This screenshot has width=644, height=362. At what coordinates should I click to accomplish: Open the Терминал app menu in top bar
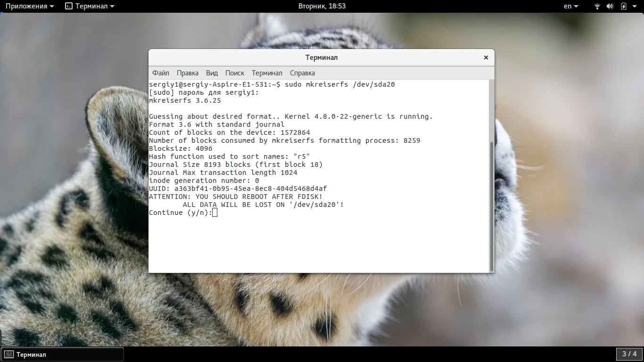(x=90, y=6)
